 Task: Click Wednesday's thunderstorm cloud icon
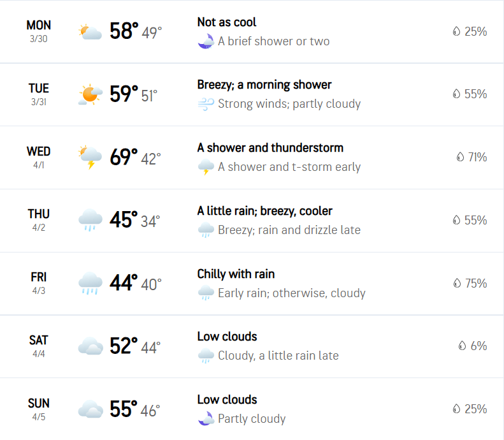tap(90, 157)
